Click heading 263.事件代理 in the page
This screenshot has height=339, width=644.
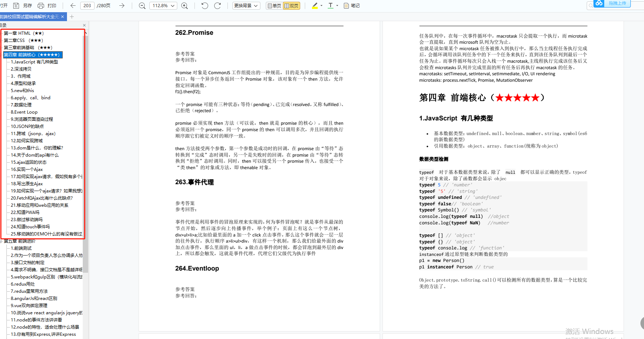pyautogui.click(x=194, y=182)
